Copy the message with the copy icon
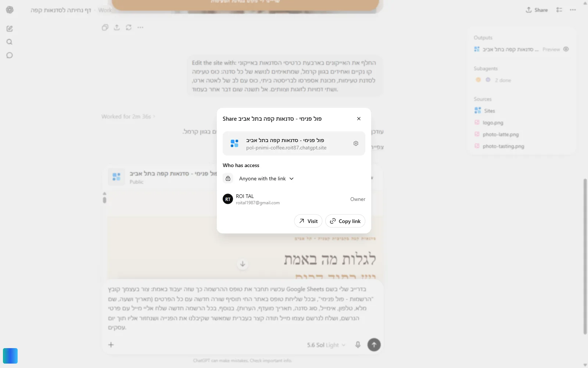The height and width of the screenshot is (368, 588). [105, 27]
